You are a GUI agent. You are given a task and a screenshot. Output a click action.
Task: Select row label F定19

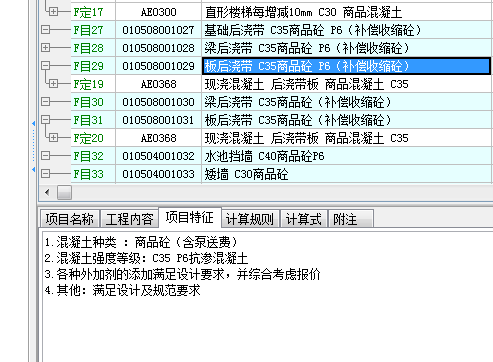[88, 84]
